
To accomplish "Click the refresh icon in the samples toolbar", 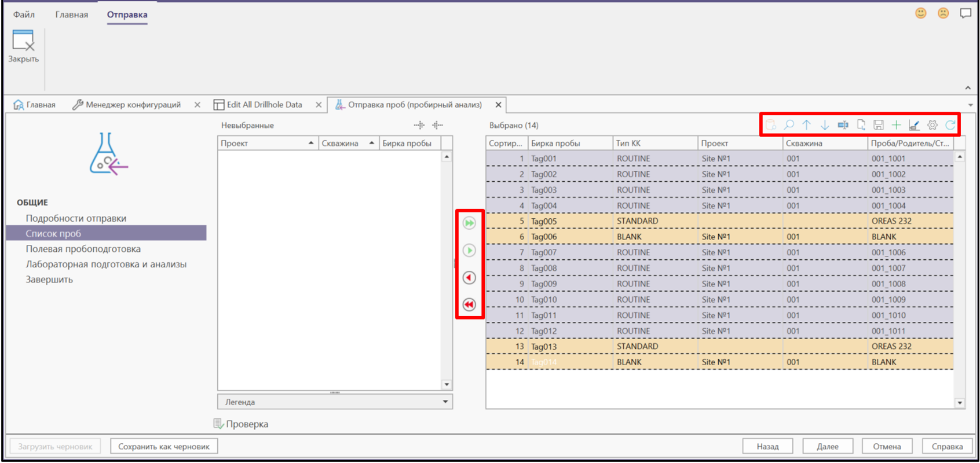I will coord(950,125).
